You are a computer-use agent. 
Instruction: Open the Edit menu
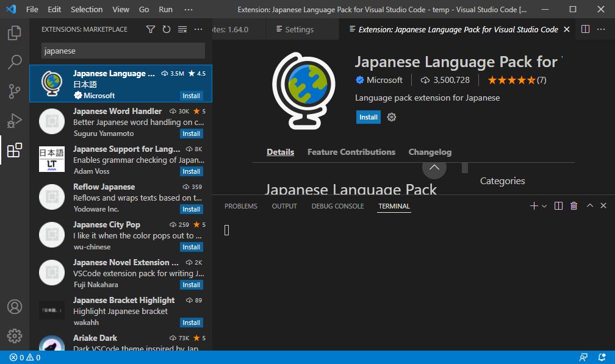(x=54, y=9)
